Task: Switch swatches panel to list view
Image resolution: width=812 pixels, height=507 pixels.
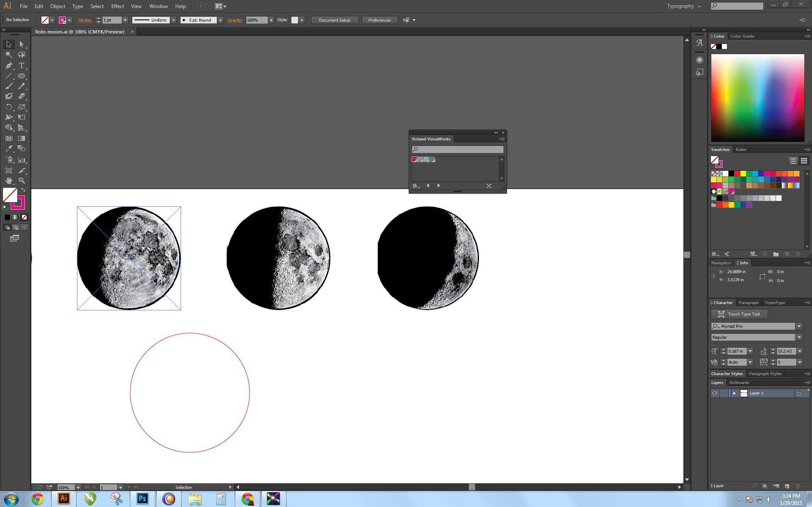Action: (x=793, y=161)
